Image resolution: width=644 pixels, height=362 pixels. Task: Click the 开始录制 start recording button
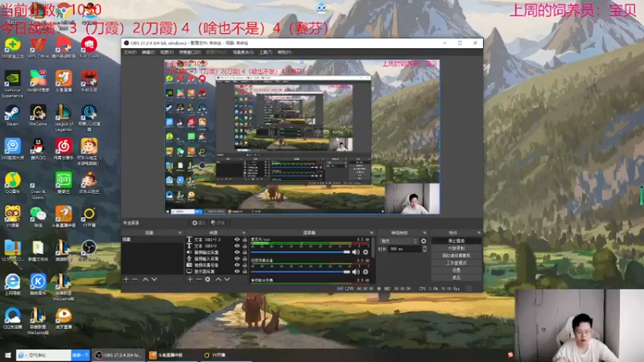coord(456,249)
